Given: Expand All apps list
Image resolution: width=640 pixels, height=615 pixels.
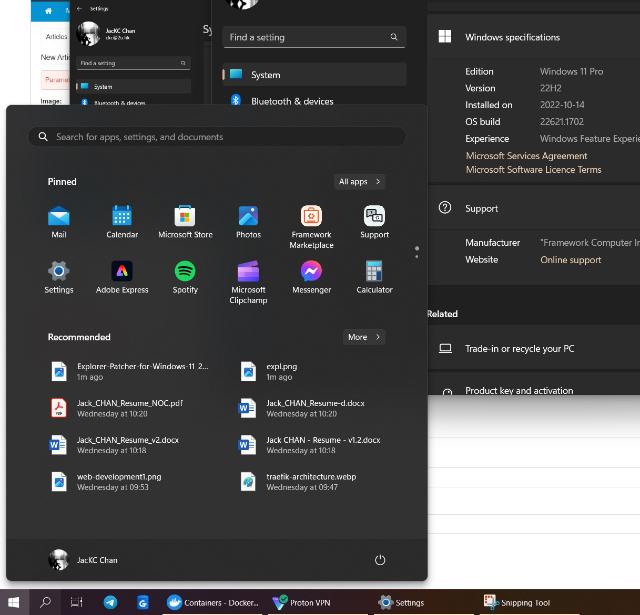Looking at the screenshot, I should point(359,182).
